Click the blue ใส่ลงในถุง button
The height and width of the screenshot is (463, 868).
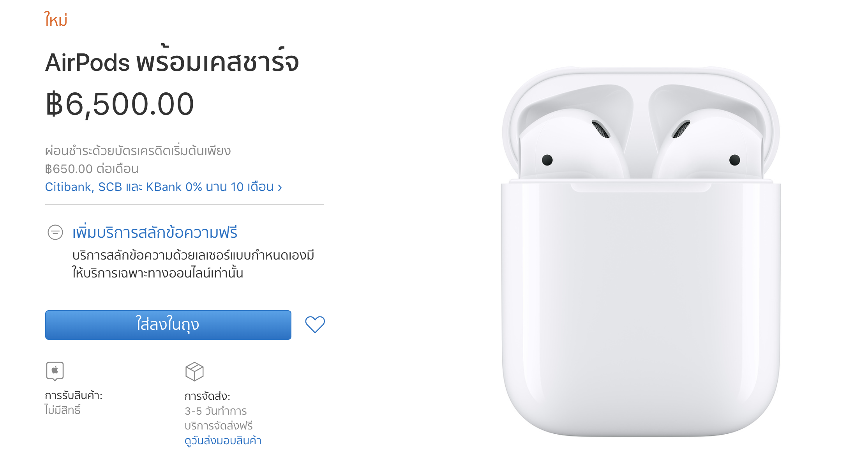(x=168, y=325)
